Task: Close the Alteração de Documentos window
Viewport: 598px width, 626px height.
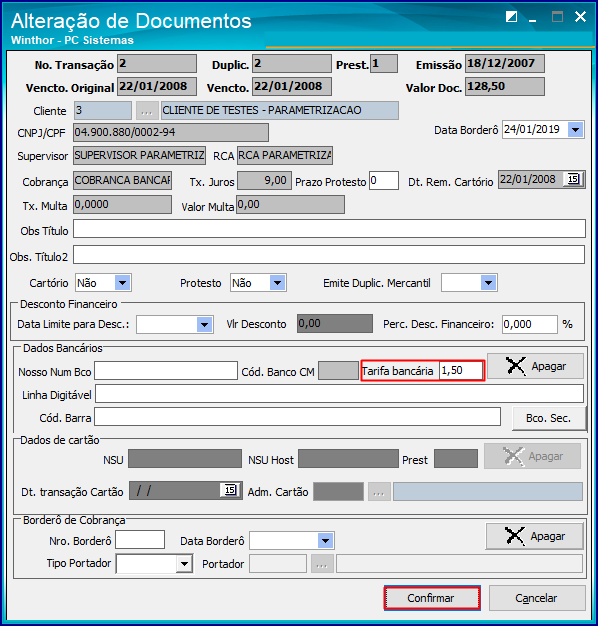Action: 580,17
